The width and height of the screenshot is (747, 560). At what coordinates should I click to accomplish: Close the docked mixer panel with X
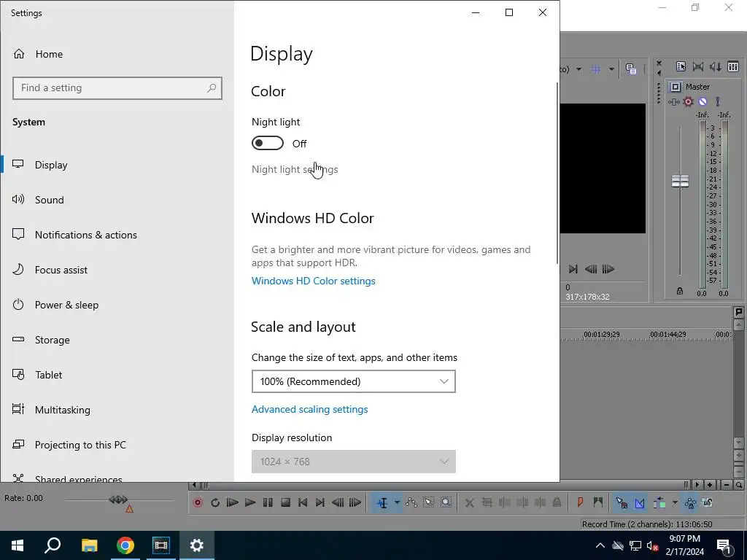659,63
